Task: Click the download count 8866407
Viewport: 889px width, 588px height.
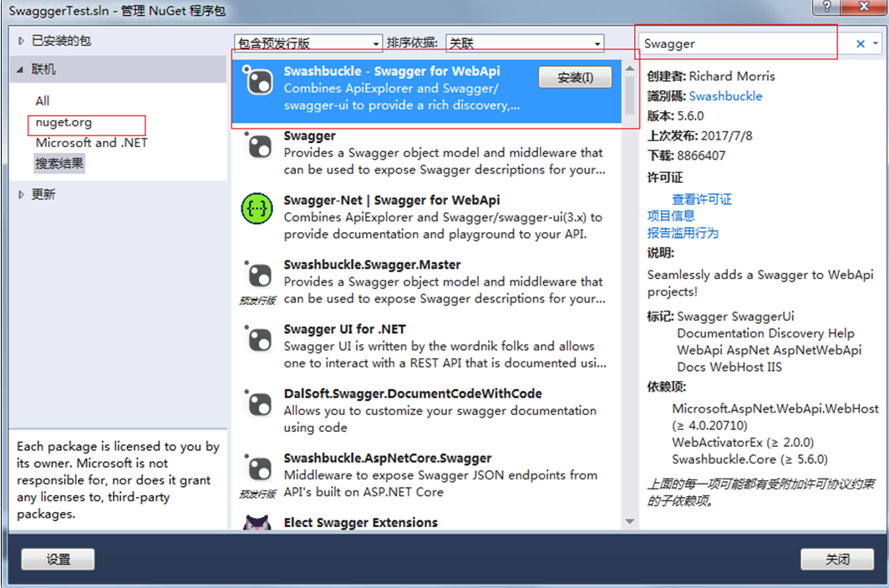Action: tap(701, 156)
